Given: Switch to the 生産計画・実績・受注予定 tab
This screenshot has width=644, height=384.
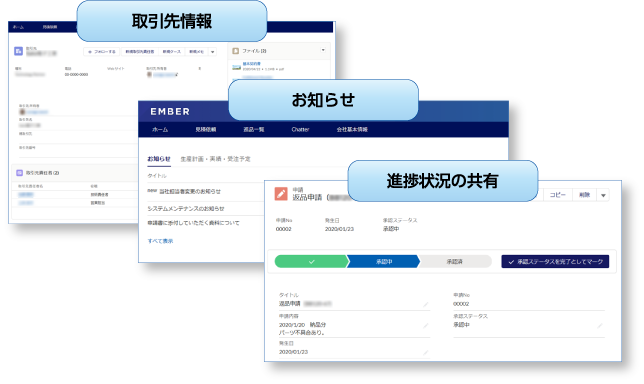Looking at the screenshot, I should coord(215,159).
